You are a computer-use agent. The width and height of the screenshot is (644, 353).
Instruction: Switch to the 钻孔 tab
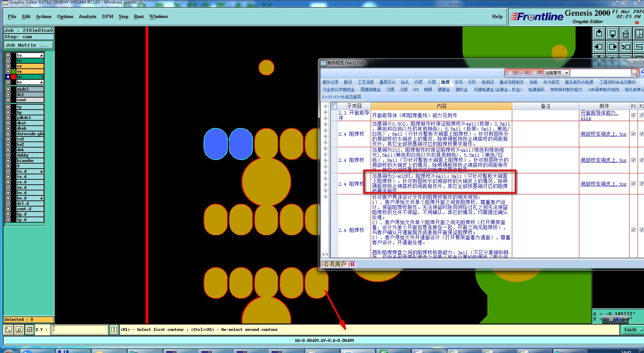pyautogui.click(x=405, y=82)
